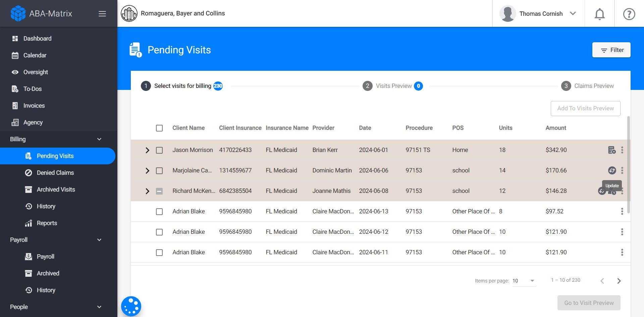This screenshot has height=317, width=644.
Task: Go to next page of visits
Action: pyautogui.click(x=619, y=280)
